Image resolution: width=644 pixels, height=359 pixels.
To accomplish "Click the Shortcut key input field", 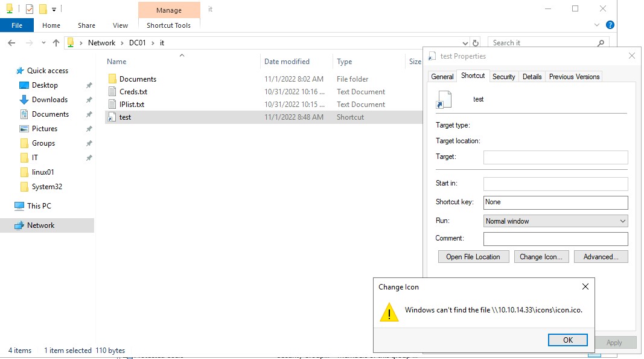I will [555, 202].
